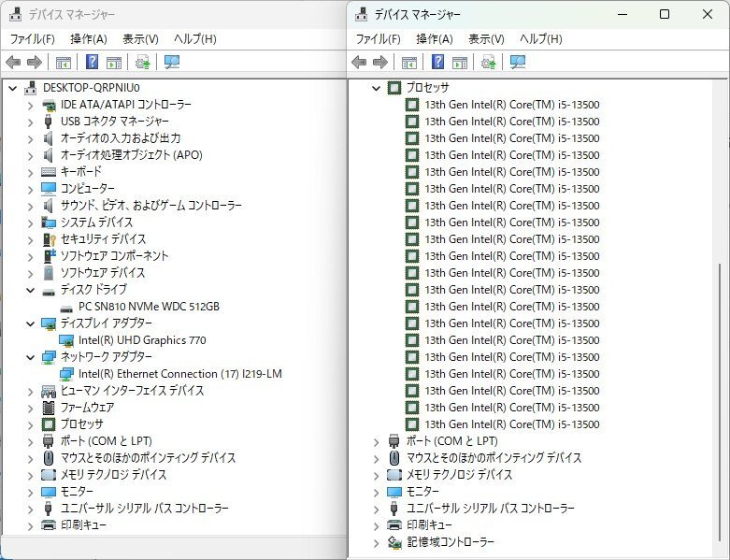
Task: Select Intel(R) Ethernet Connection (17) I219-LM
Action: pos(180,374)
